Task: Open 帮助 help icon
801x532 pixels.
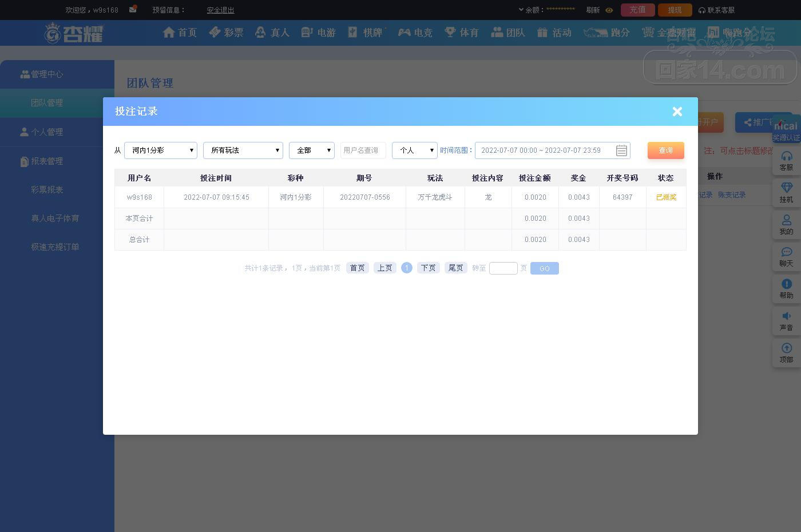Action: click(787, 284)
